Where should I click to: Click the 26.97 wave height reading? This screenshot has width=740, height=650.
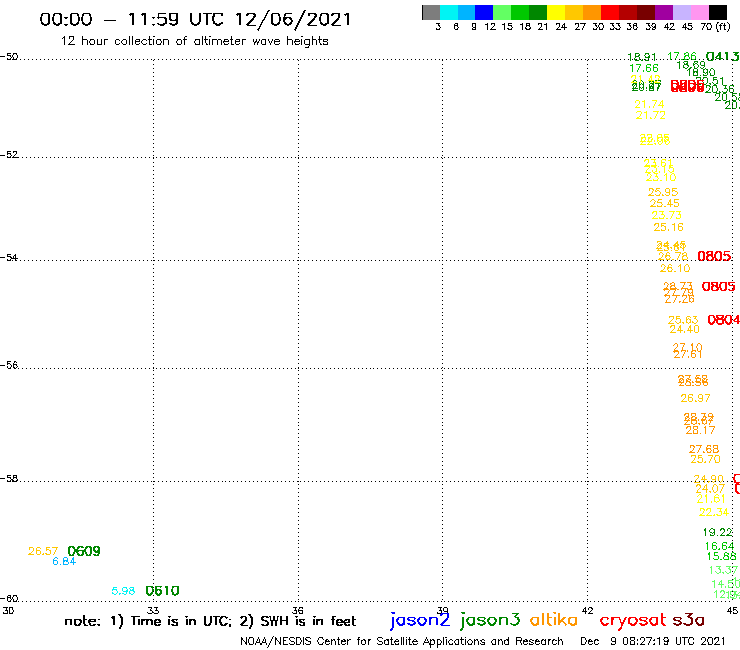tap(695, 398)
